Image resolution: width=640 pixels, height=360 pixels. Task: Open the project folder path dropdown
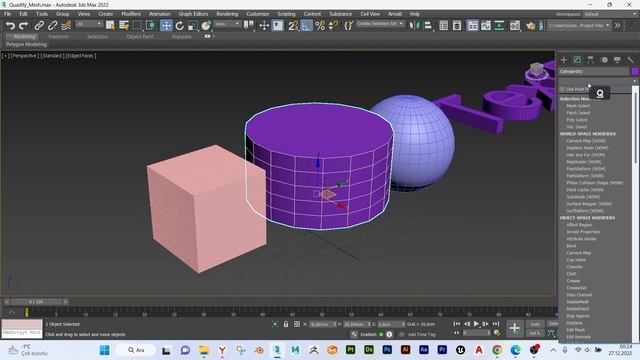point(579,25)
